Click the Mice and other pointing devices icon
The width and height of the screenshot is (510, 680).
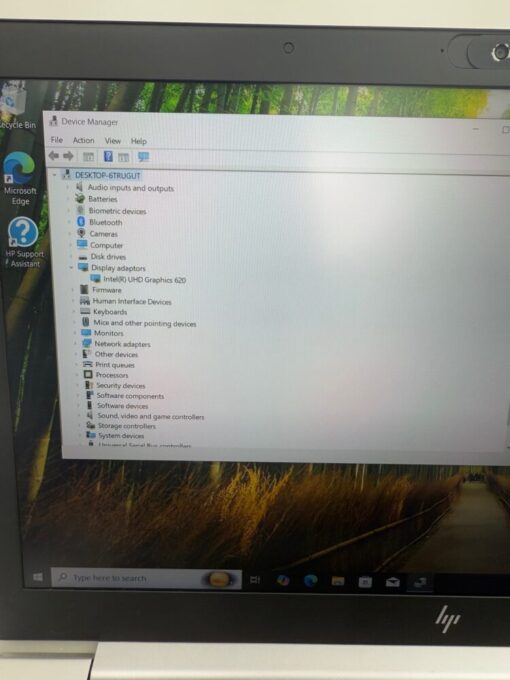[86, 322]
